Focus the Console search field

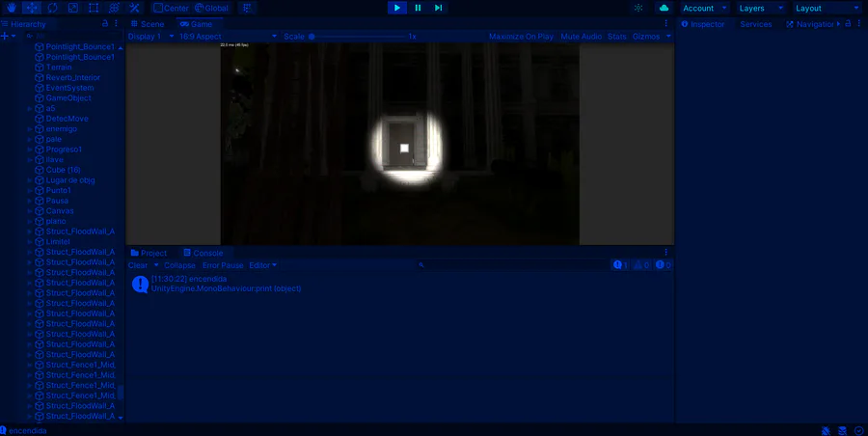[512, 265]
